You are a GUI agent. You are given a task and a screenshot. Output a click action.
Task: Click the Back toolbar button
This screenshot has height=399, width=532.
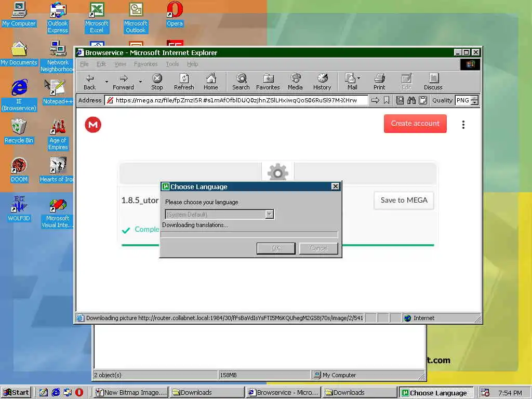click(x=89, y=82)
